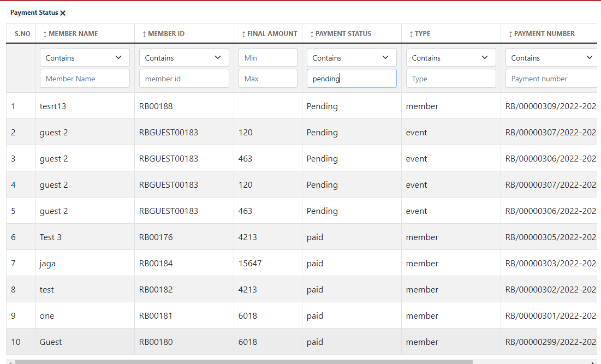This screenshot has width=601, height=364.
Task: Switch to the Payment Status tab
Action: pos(33,13)
